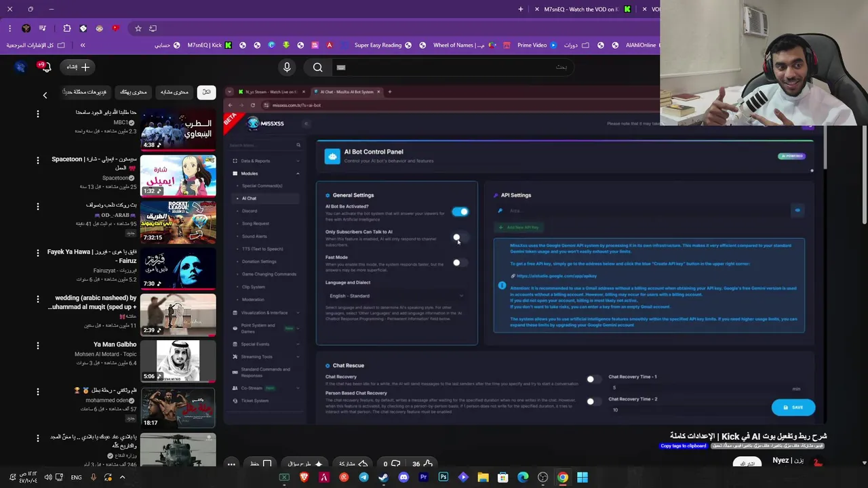Click the Add New API Key button
This screenshot has height=488, width=868.
(x=518, y=228)
